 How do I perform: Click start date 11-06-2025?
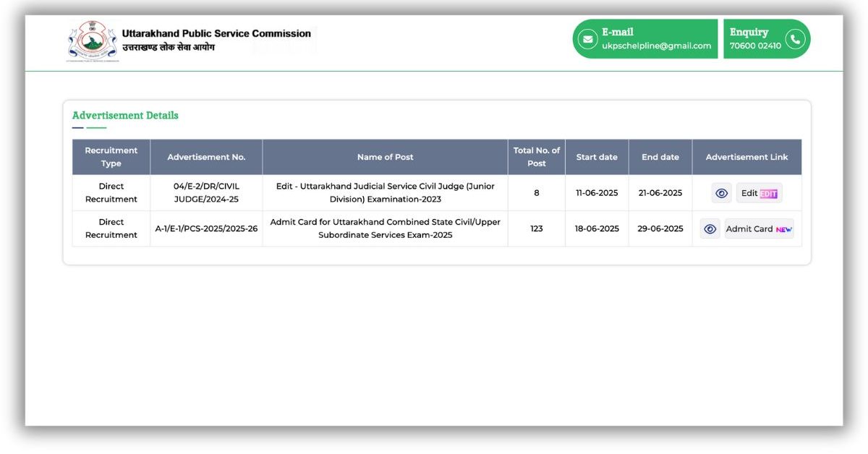(597, 193)
